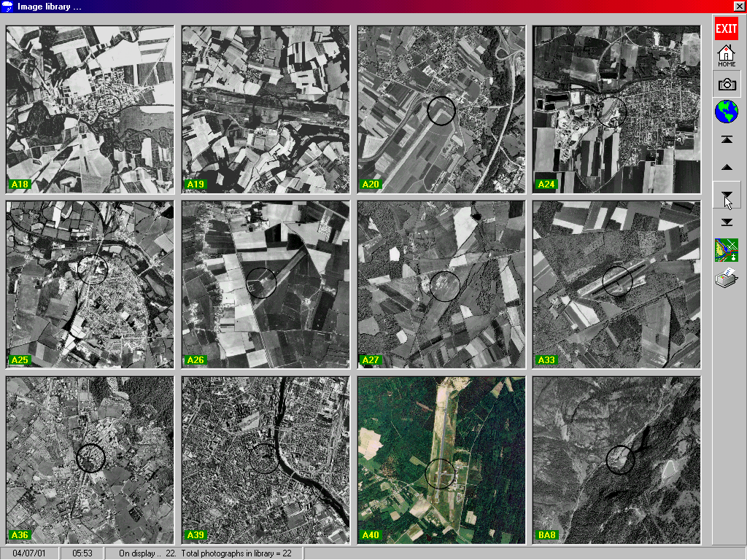Close the Image library window

click(739, 6)
